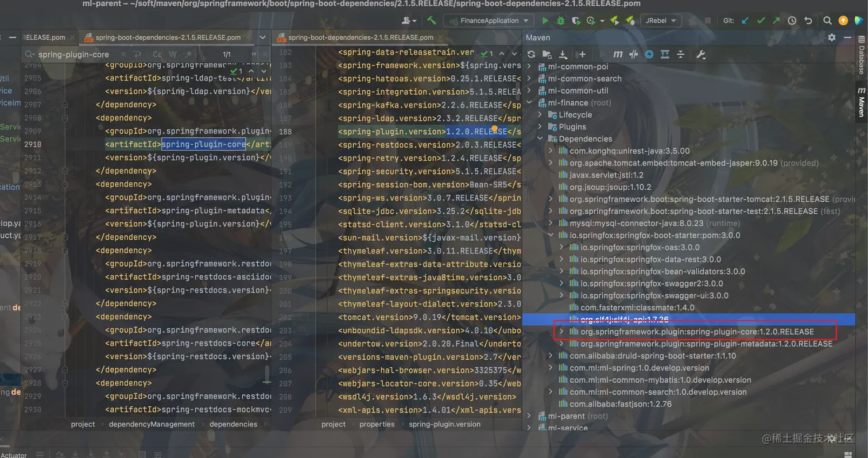
Task: Expand spring-plugin-core:1.2.0.RELEASE dependency
Action: click(562, 332)
